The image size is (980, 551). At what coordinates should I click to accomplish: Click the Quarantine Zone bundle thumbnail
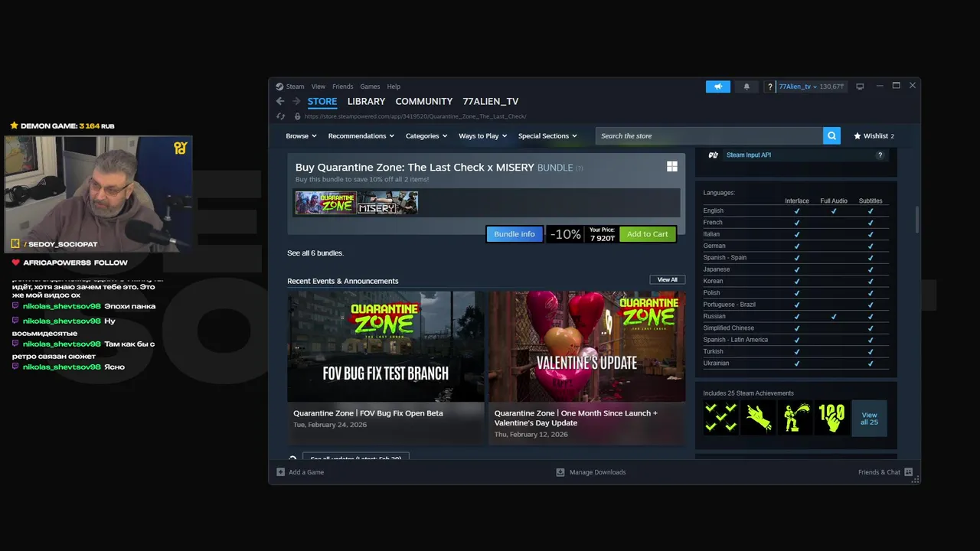pyautogui.click(x=325, y=203)
